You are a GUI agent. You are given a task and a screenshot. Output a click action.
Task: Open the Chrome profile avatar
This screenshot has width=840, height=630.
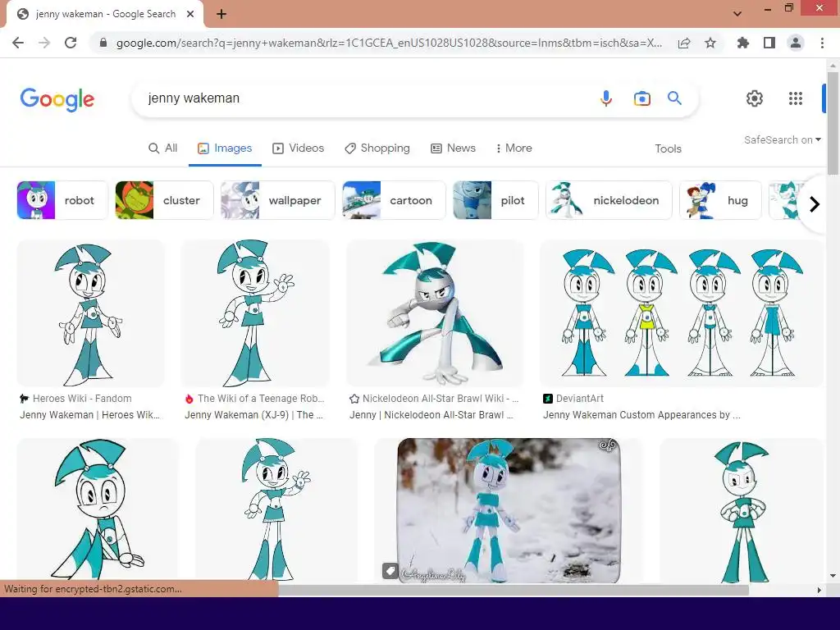point(796,43)
